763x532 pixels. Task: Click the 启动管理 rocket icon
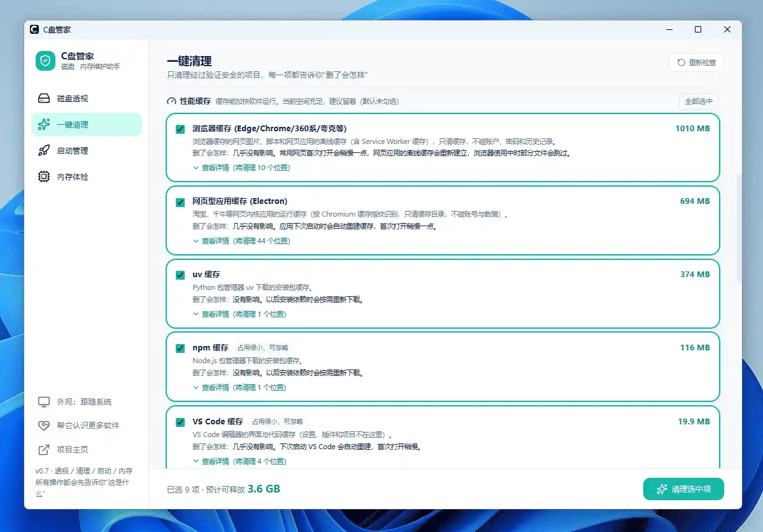(x=44, y=150)
